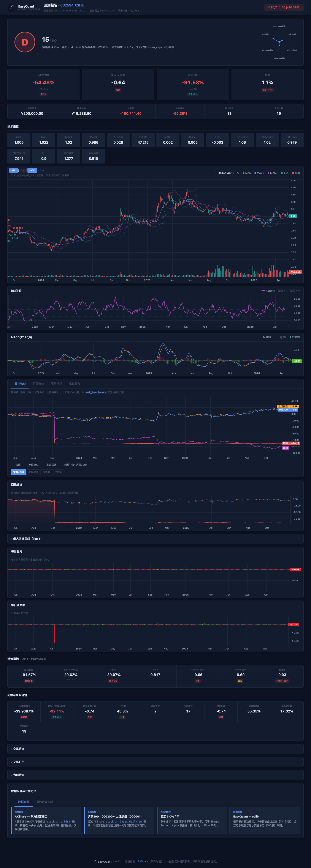311x868 pixels.
Task: Toggle the MA60 legend dot on the K-line chart
Action: click(x=272, y=173)
